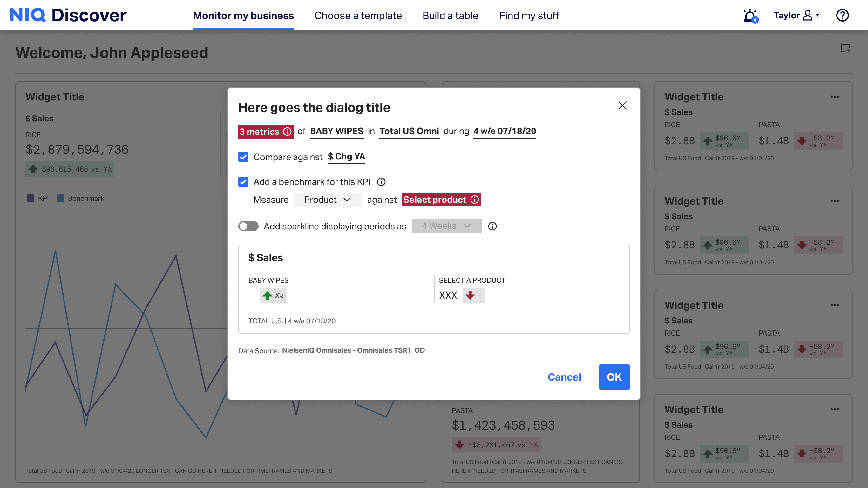This screenshot has width=868, height=488.
Task: Expand the Product measure dropdown
Action: click(328, 200)
